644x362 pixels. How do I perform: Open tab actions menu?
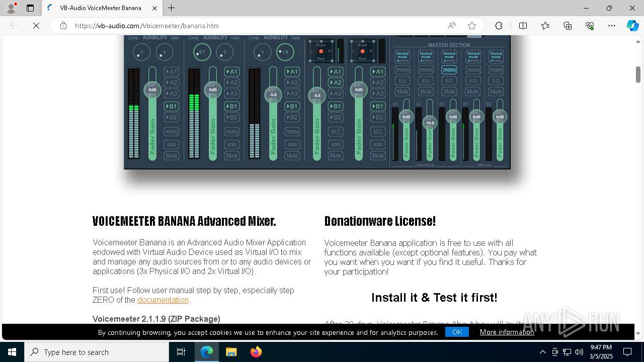point(30,8)
